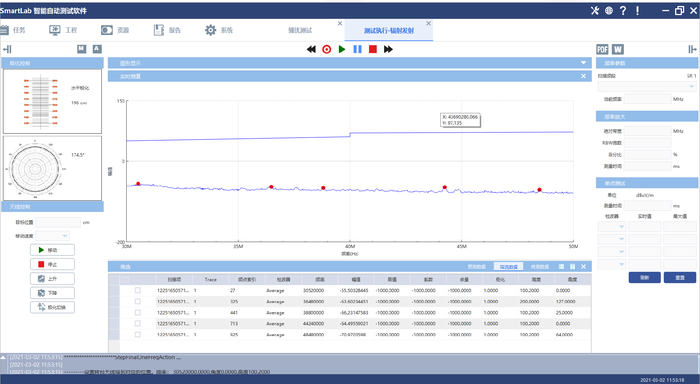Switch to the third data tab in filter panel
The width and height of the screenshot is (700, 384).
pos(540,267)
